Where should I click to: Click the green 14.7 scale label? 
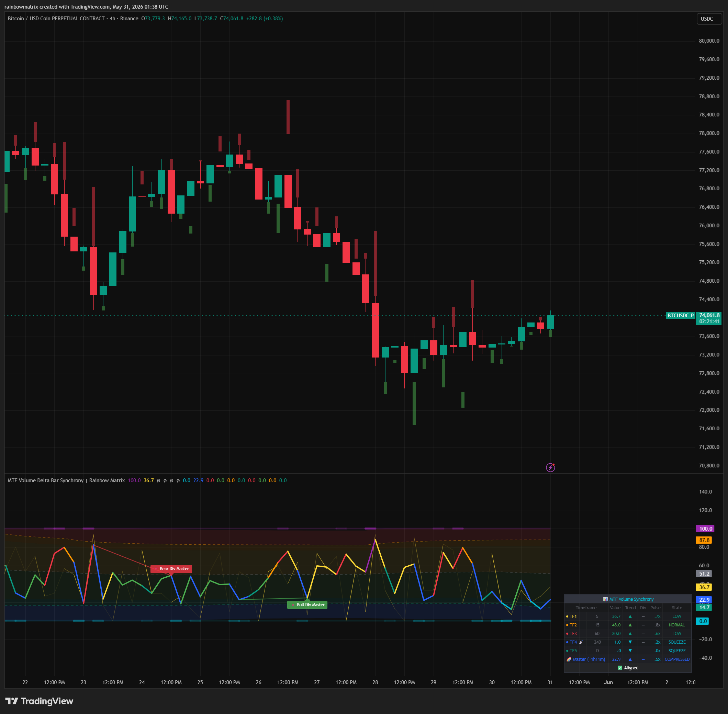click(704, 608)
